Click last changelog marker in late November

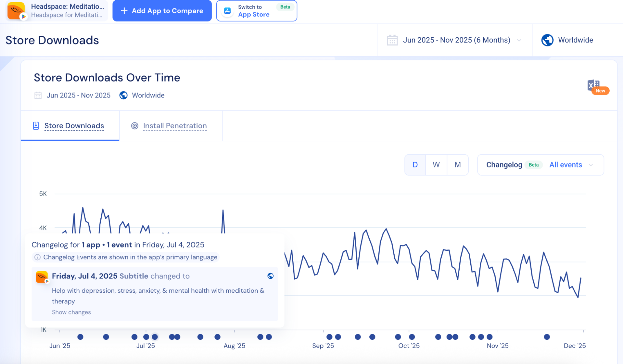[547, 337]
